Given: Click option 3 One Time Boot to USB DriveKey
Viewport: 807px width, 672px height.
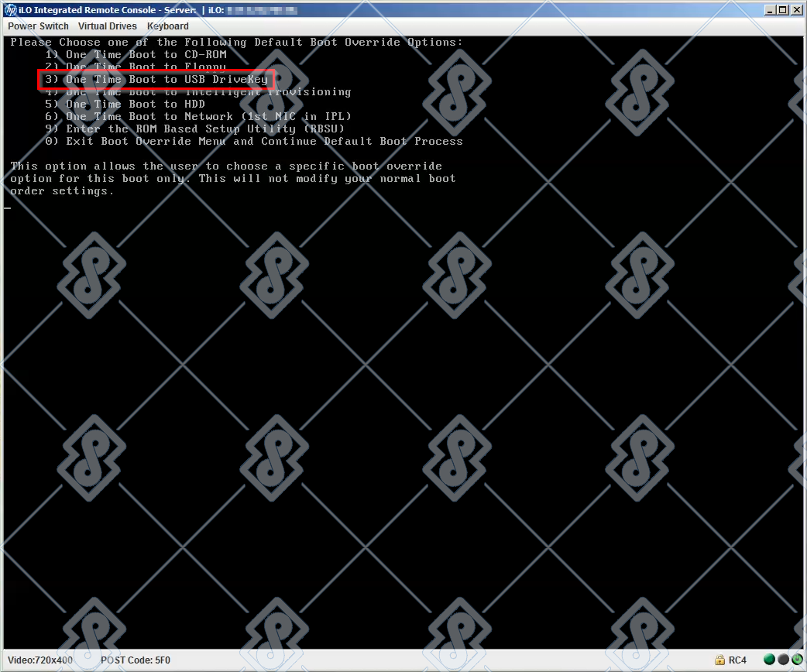Looking at the screenshot, I should click(156, 79).
